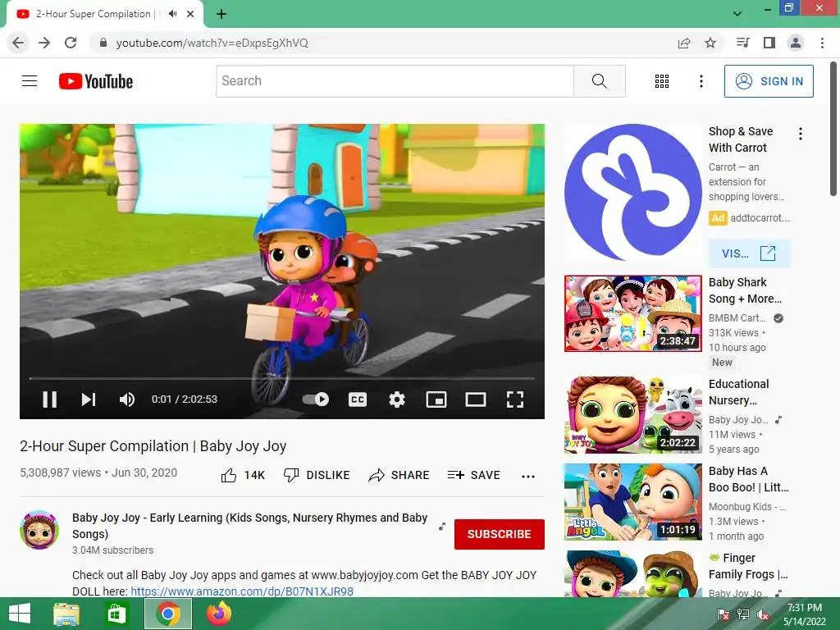The image size is (840, 630).
Task: Go to the YouTube home logo
Action: pyautogui.click(x=96, y=81)
